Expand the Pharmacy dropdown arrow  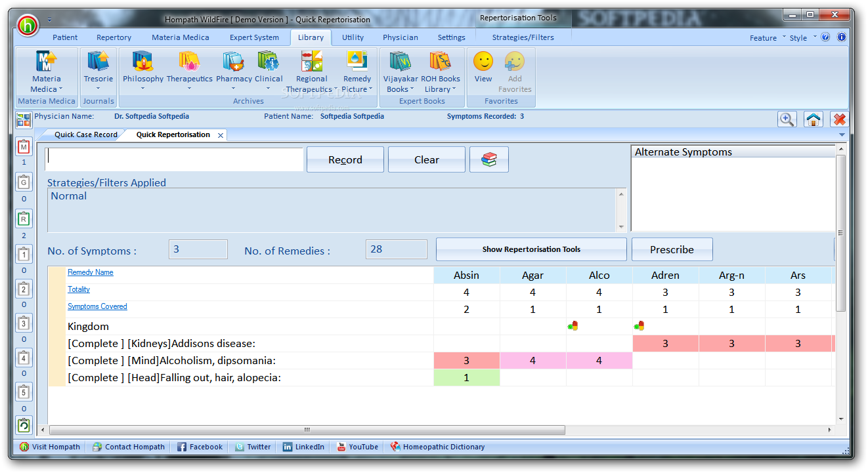tap(233, 89)
